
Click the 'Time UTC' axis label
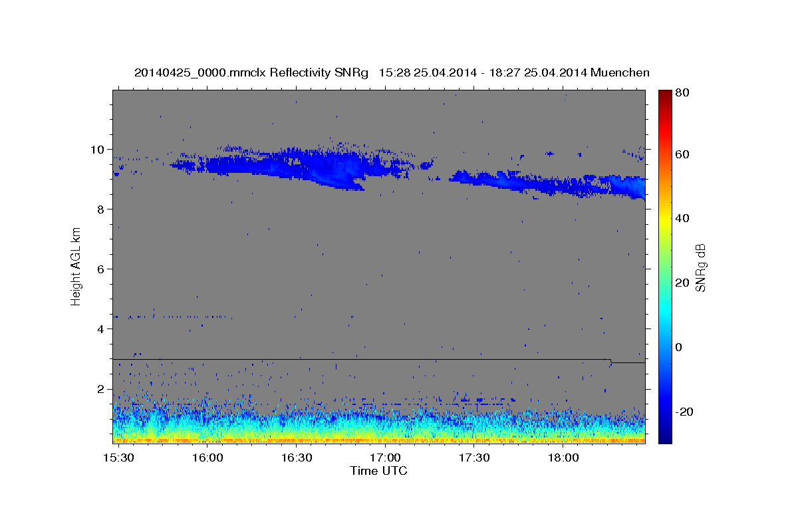click(x=378, y=471)
